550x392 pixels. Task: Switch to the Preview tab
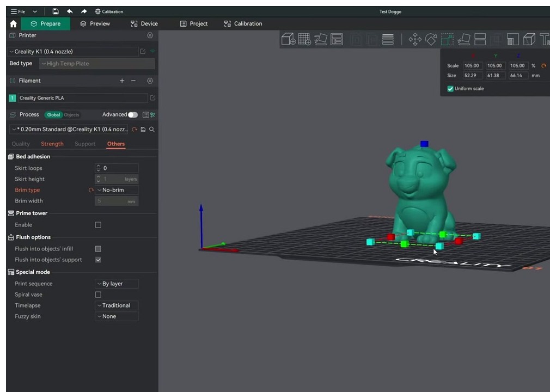95,23
